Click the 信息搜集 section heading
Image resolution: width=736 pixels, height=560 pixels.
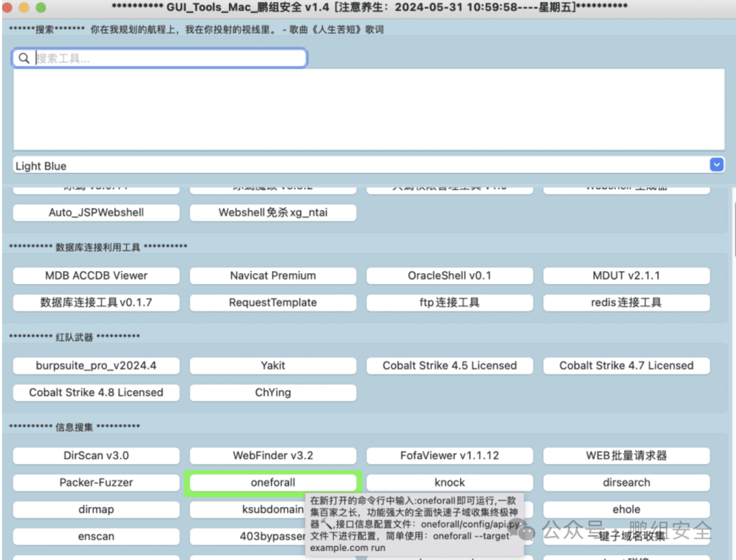74,427
